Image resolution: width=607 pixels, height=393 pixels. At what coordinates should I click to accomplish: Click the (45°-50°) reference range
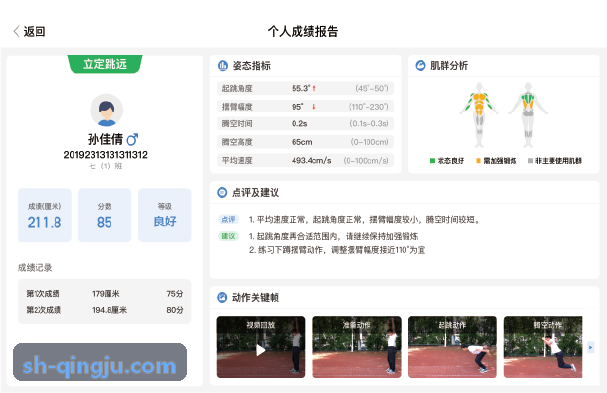click(372, 88)
